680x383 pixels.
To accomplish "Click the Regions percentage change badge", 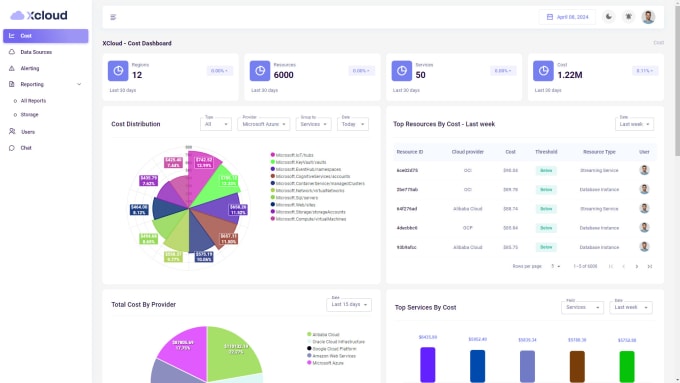I will pos(220,71).
